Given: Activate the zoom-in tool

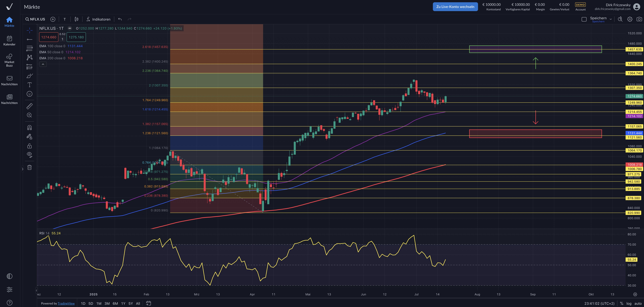Looking at the screenshot, I should point(30,115).
